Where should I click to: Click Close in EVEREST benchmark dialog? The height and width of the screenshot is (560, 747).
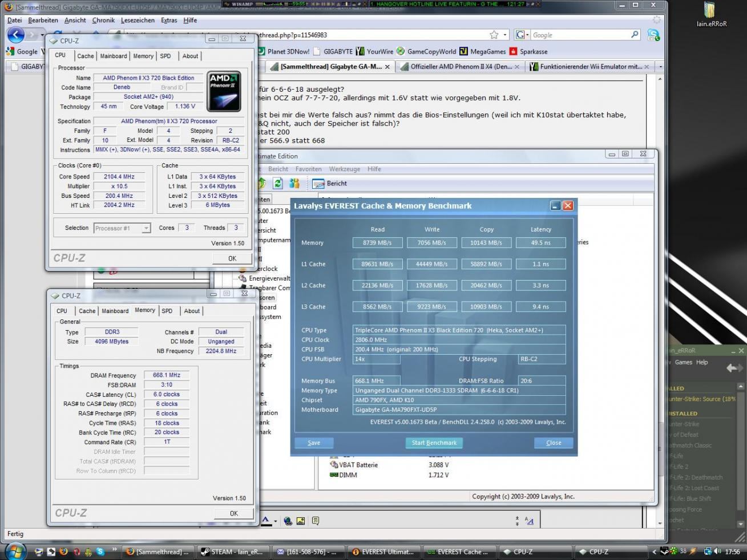(554, 443)
